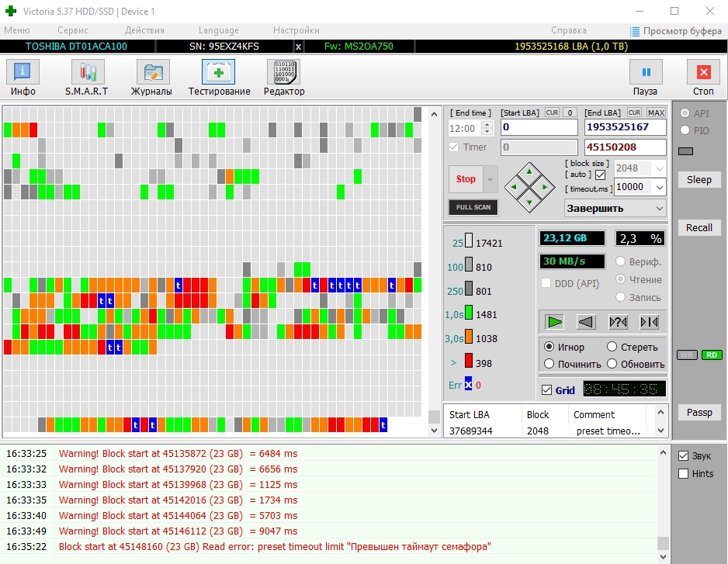Open the Справка help menu
The height and width of the screenshot is (564, 728).
(568, 30)
